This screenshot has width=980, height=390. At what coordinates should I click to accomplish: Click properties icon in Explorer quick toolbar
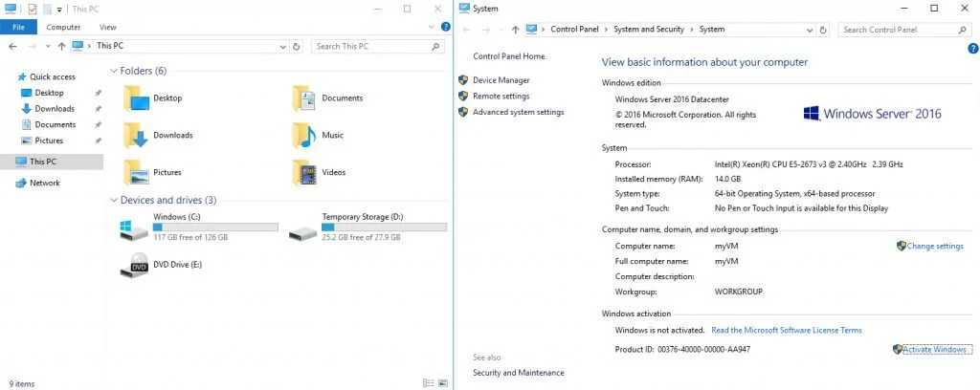(33, 9)
